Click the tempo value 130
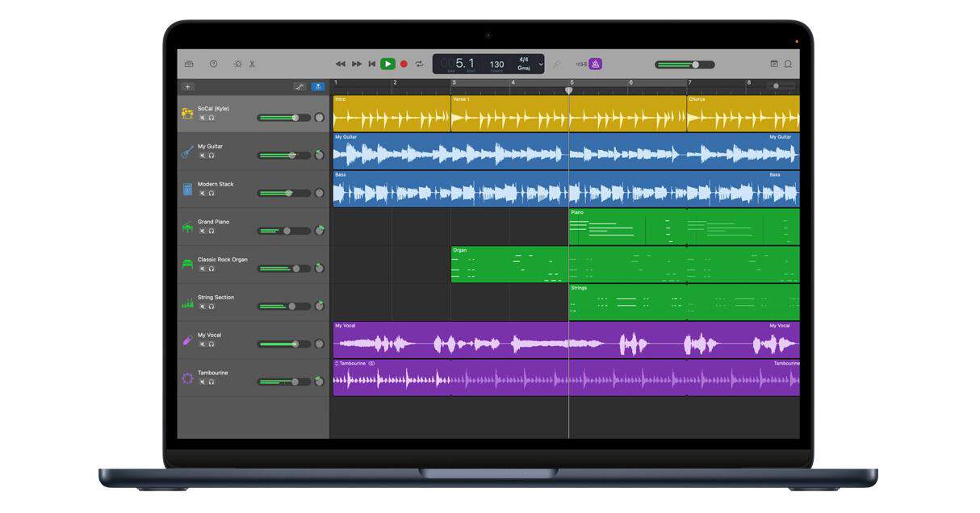The image size is (980, 513). (x=497, y=64)
